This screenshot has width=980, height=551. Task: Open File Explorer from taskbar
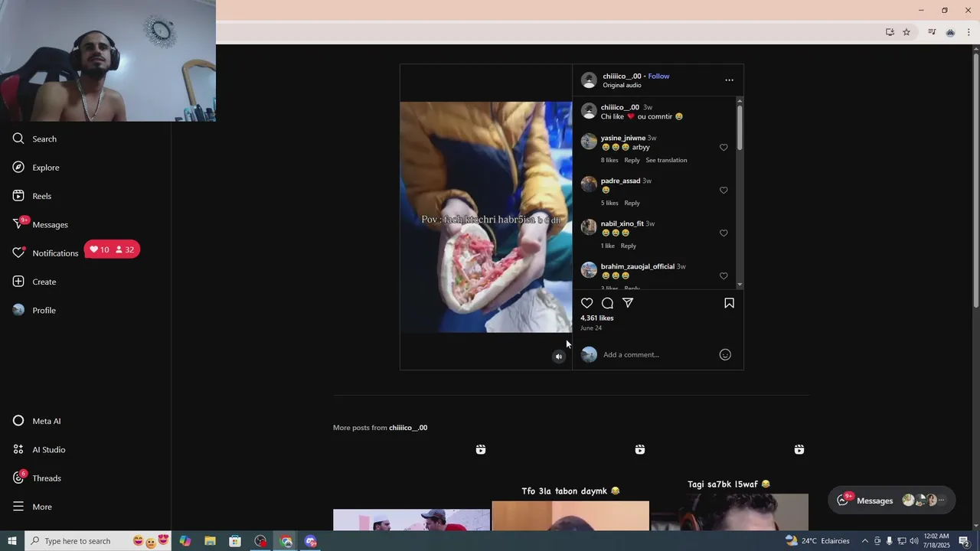210,541
